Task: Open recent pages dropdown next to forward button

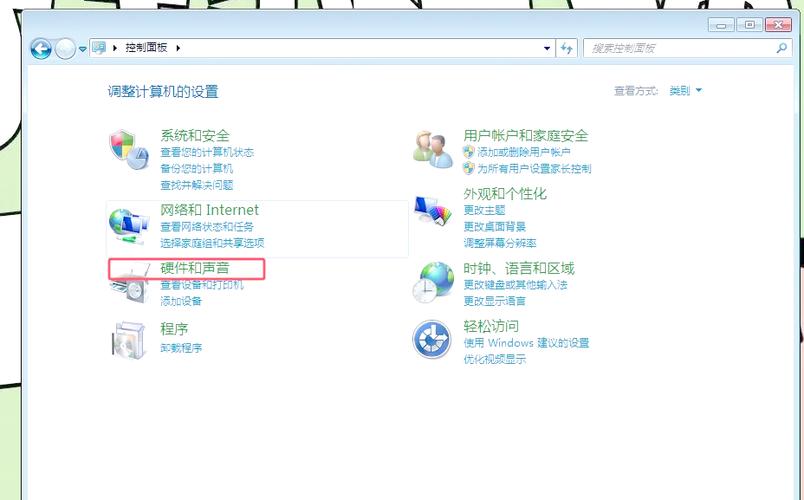Action: point(82,49)
